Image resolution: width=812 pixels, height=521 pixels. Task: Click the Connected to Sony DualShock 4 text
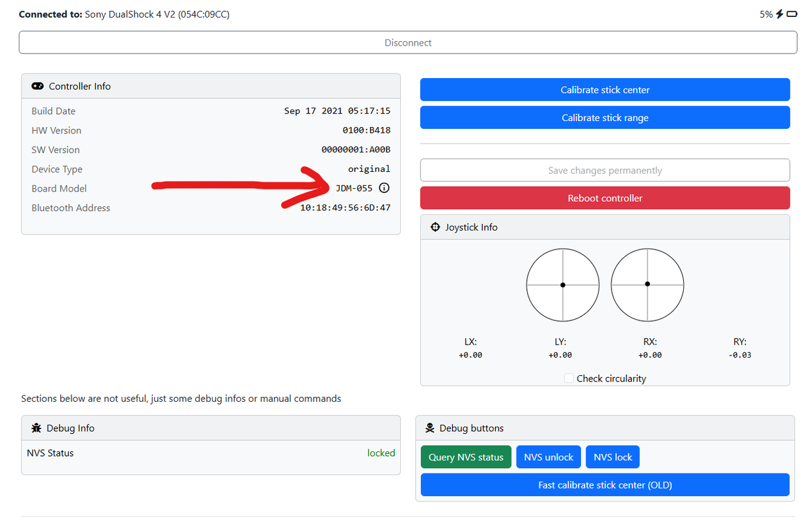(124, 14)
